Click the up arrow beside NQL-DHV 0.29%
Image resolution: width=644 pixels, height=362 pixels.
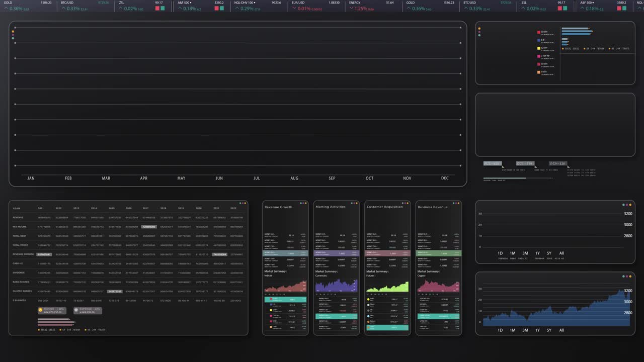237,9
